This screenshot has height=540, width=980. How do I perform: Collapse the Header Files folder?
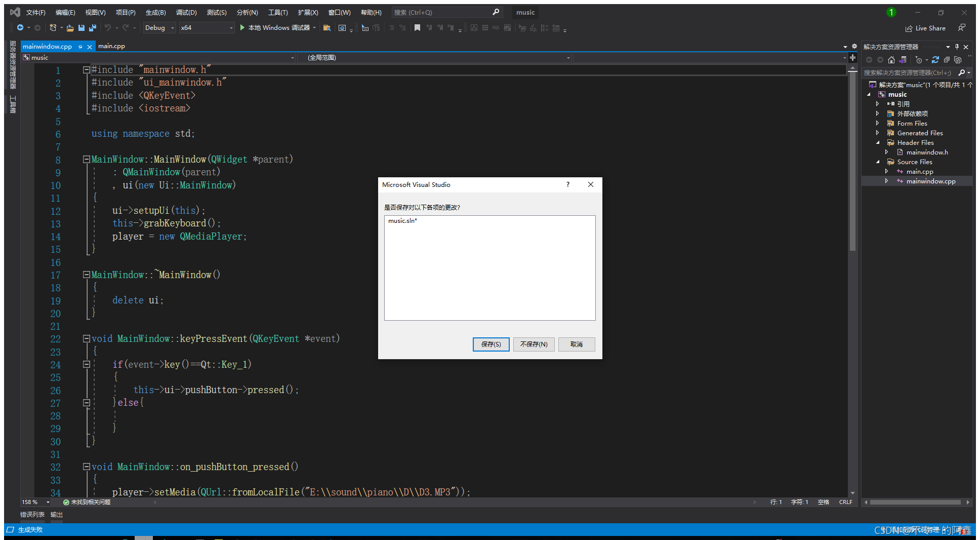tap(877, 142)
